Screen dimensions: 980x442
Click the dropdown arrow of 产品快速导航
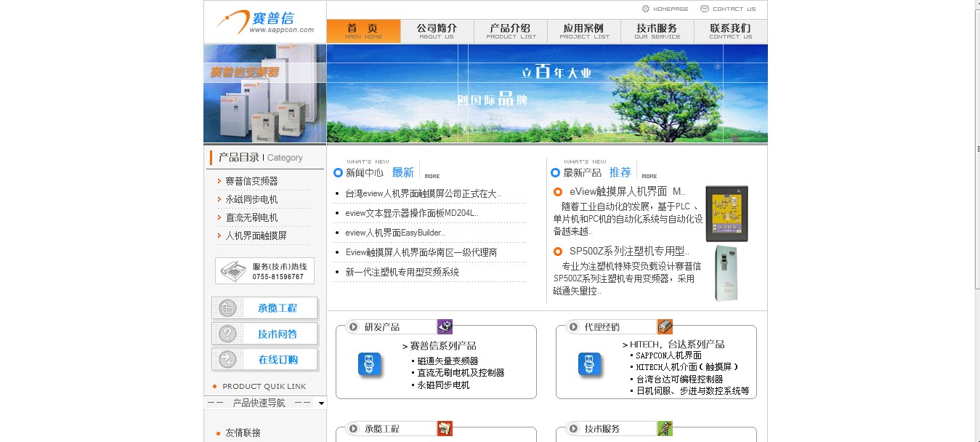pos(322,403)
